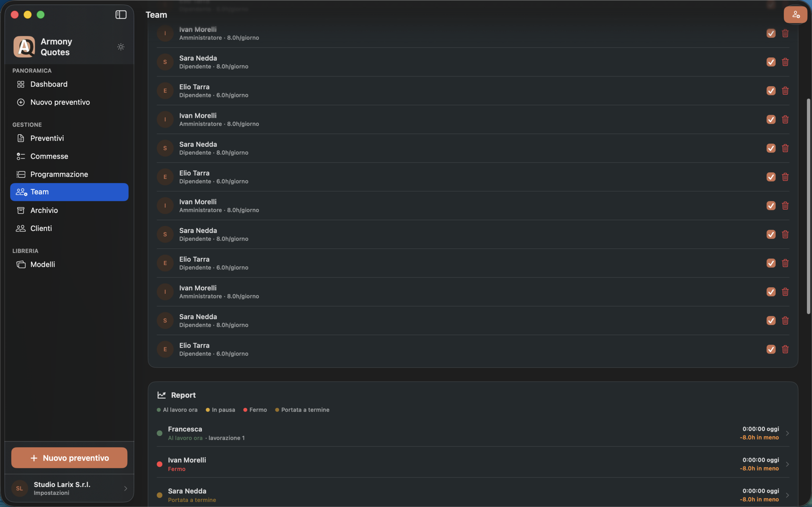The image size is (812, 507).
Task: Click the Report chart icon
Action: click(161, 395)
